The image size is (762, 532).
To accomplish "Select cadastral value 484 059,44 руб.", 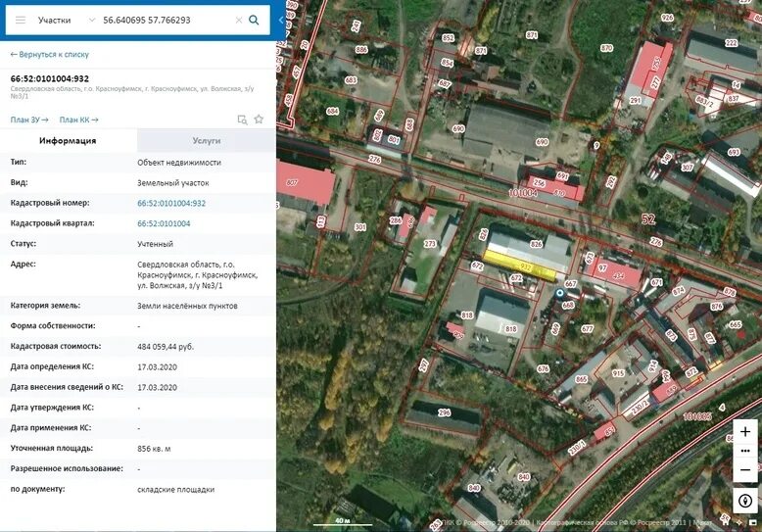I will pos(166,347).
